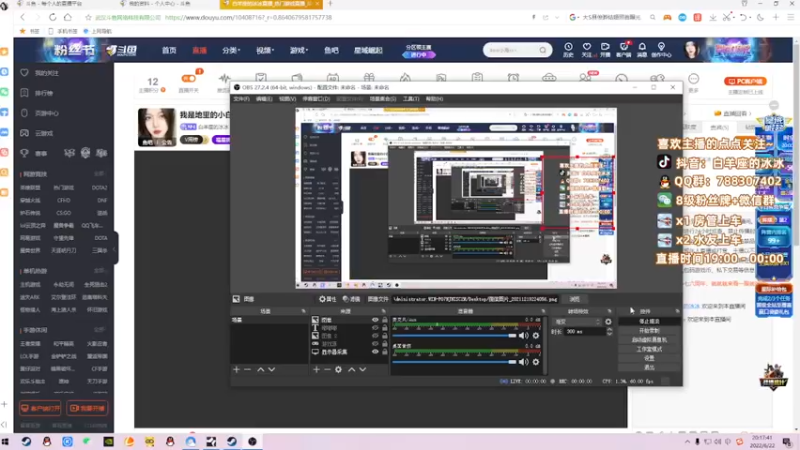Add a new scene with plus icon
Screen dimensions: 800x450
[236, 369]
